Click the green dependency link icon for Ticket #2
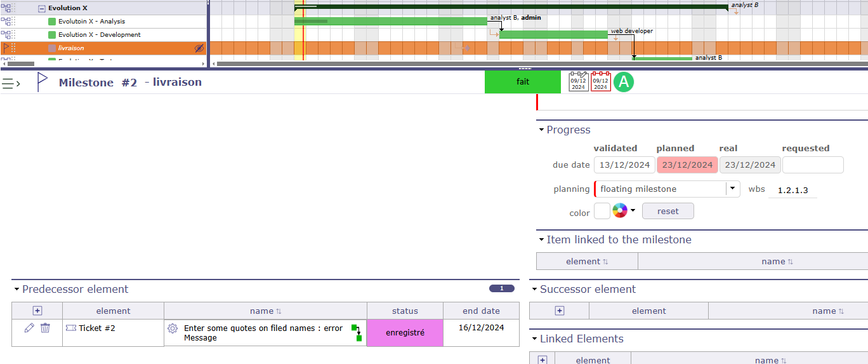 pyautogui.click(x=357, y=333)
